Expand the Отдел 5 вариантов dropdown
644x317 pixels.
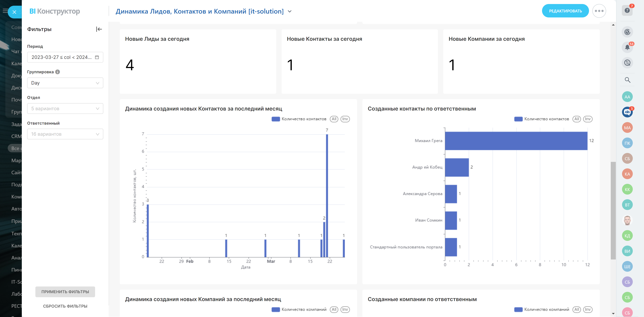65,109
